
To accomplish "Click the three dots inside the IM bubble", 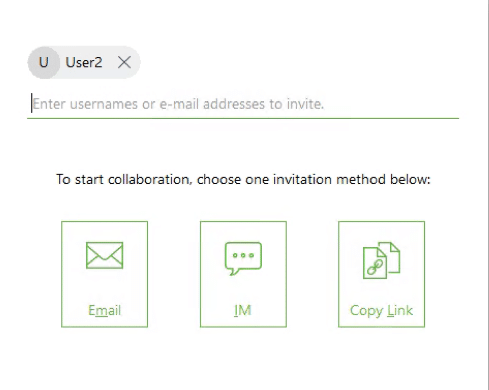I will [243, 255].
